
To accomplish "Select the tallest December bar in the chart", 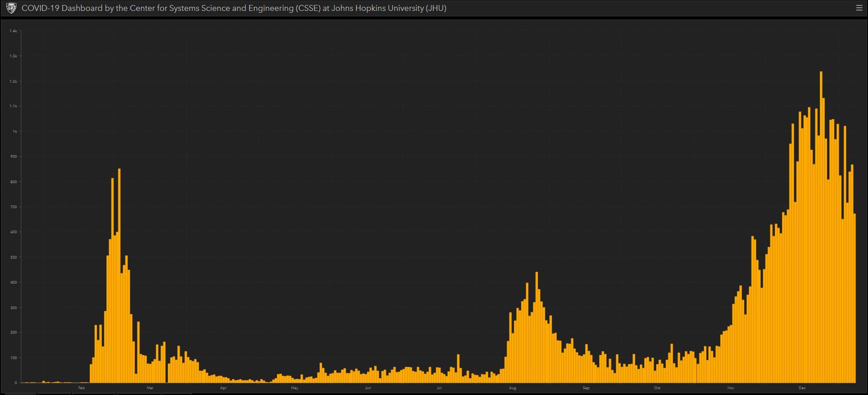I will (821, 227).
